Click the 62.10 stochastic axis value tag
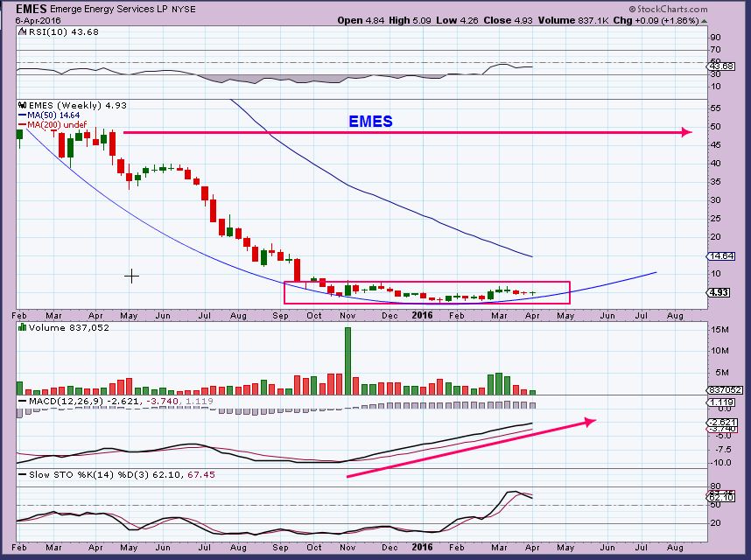The height and width of the screenshot is (560, 751). coord(721,498)
